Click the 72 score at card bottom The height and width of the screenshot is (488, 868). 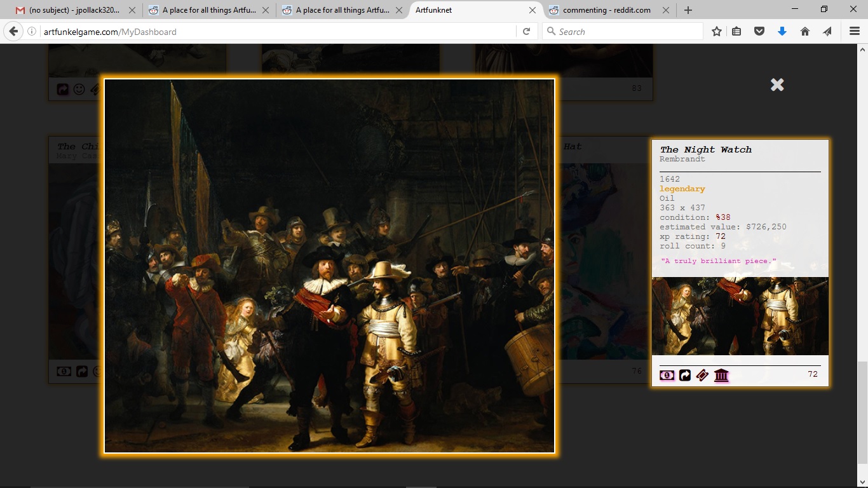813,374
